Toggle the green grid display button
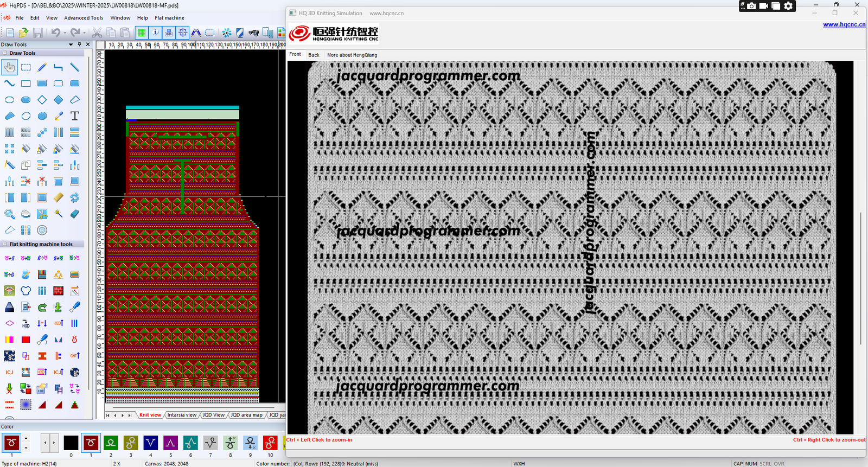868x467 pixels. [142, 33]
